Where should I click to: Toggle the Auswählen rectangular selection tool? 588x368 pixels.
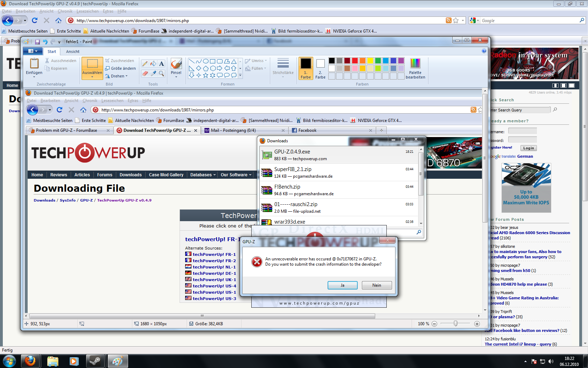[x=92, y=64]
